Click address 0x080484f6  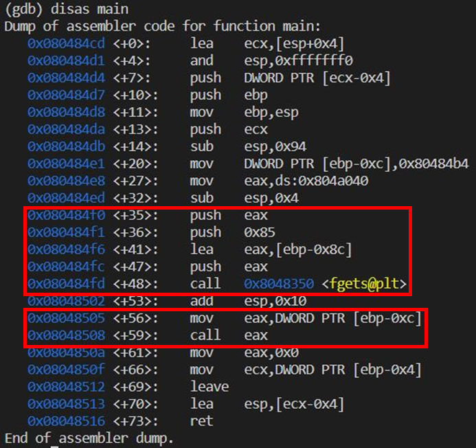[66, 249]
